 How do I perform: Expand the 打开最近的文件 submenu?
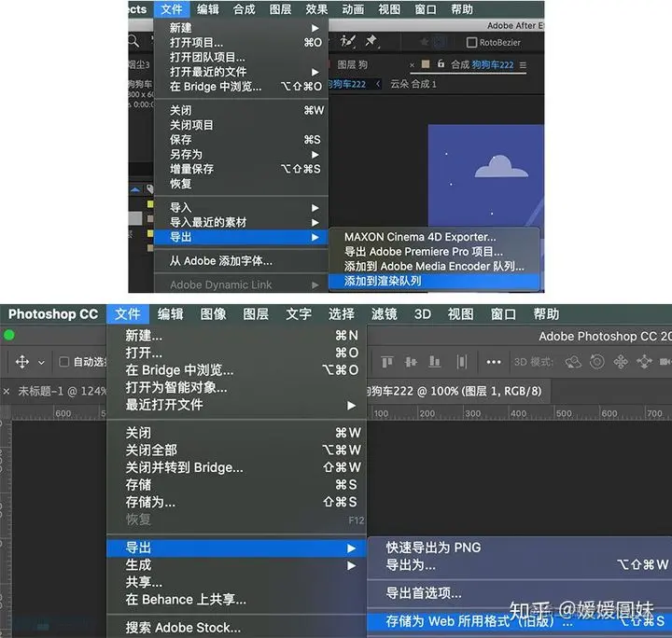click(x=315, y=72)
